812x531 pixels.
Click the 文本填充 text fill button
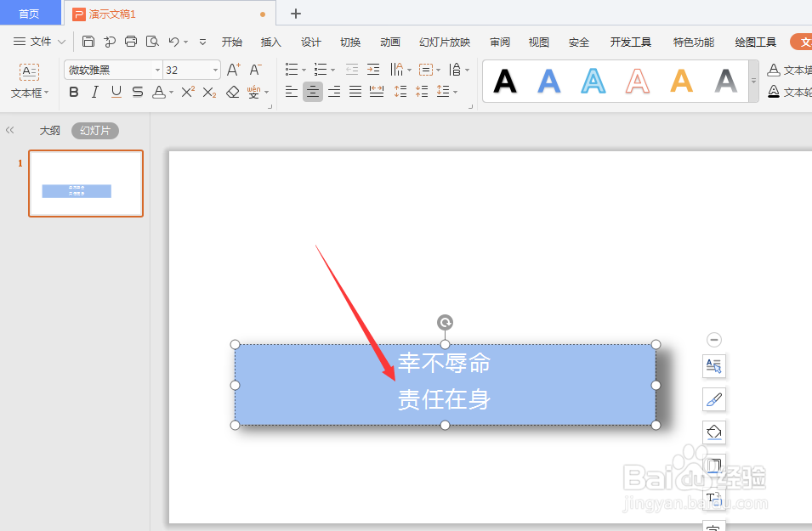pyautogui.click(x=789, y=70)
